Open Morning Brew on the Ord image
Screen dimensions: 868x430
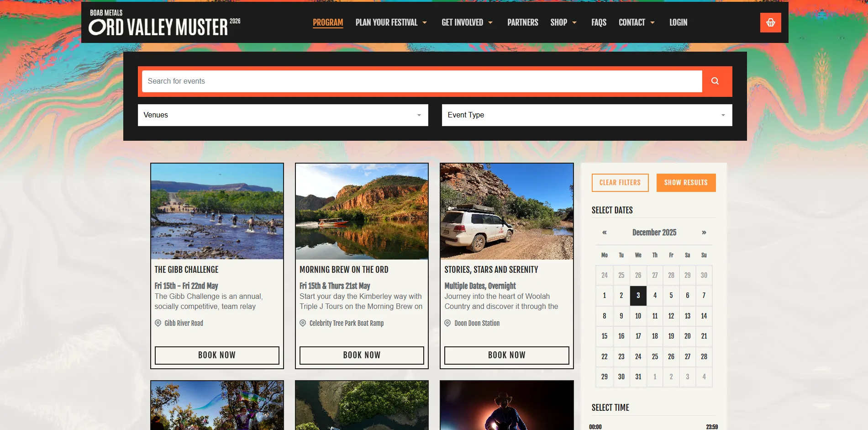coord(362,212)
